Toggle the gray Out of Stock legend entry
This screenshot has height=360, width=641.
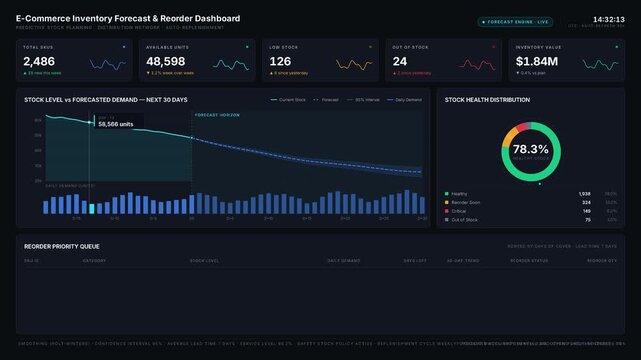461,219
